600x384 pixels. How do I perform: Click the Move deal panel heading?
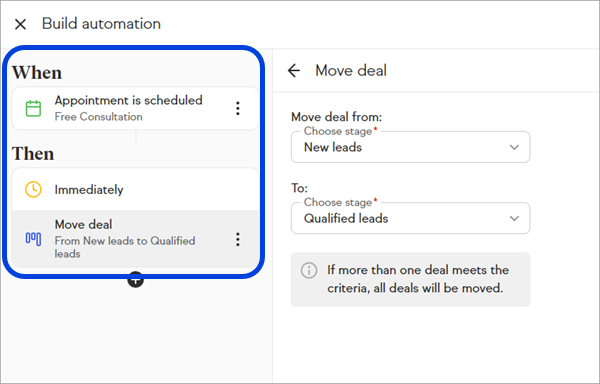click(351, 70)
